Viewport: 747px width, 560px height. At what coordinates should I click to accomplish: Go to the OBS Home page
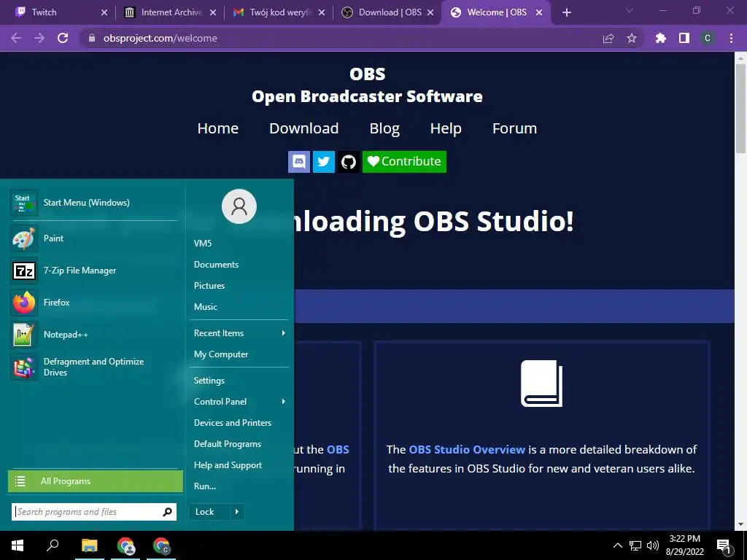pos(217,128)
